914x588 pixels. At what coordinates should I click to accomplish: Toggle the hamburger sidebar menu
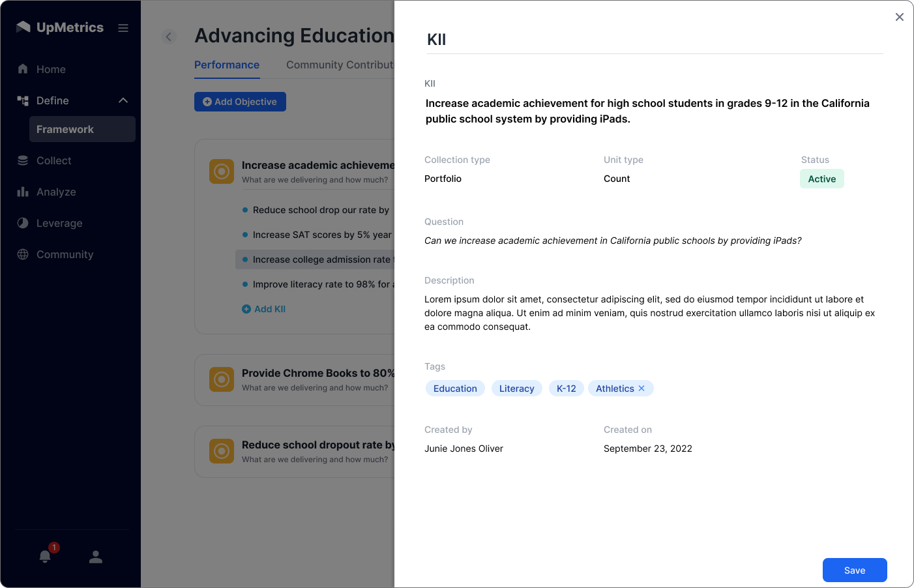[x=123, y=28]
